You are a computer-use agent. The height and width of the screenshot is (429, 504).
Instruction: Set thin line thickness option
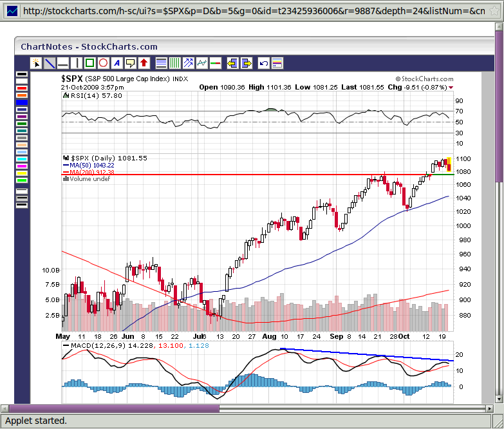tap(22, 191)
